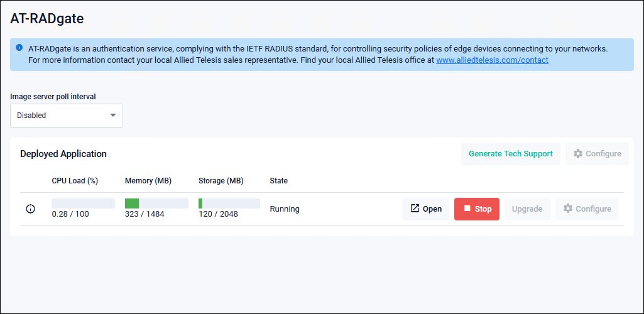Click the dropdown arrow beside Disabled
This screenshot has height=314, width=644.
pos(113,116)
